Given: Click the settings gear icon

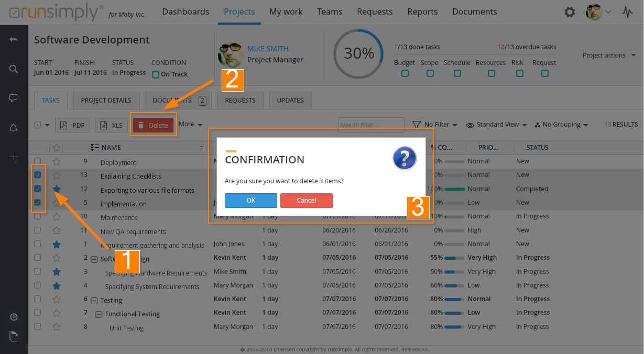Looking at the screenshot, I should click(570, 12).
